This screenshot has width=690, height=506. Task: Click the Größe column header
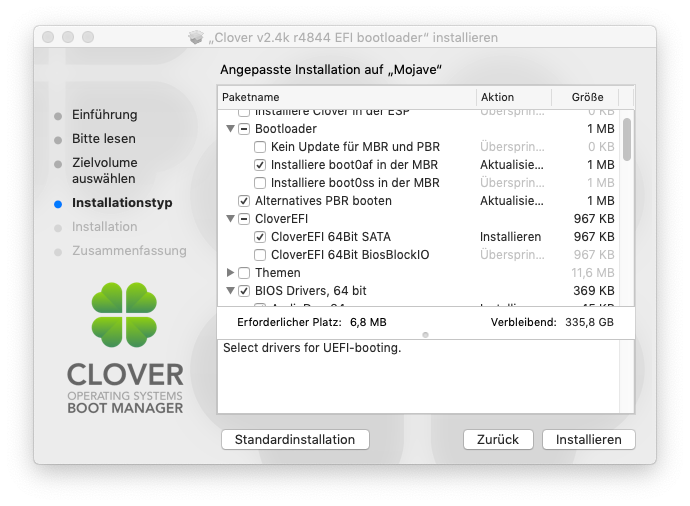587,97
